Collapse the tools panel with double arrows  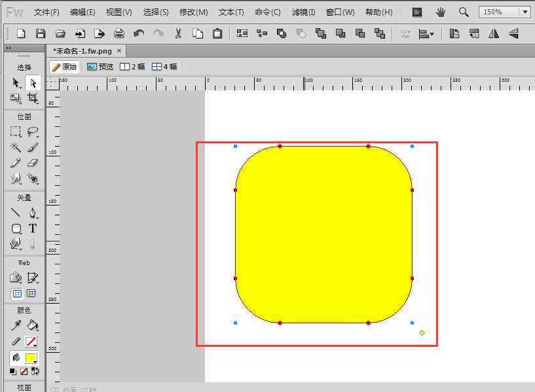[x=8, y=48]
